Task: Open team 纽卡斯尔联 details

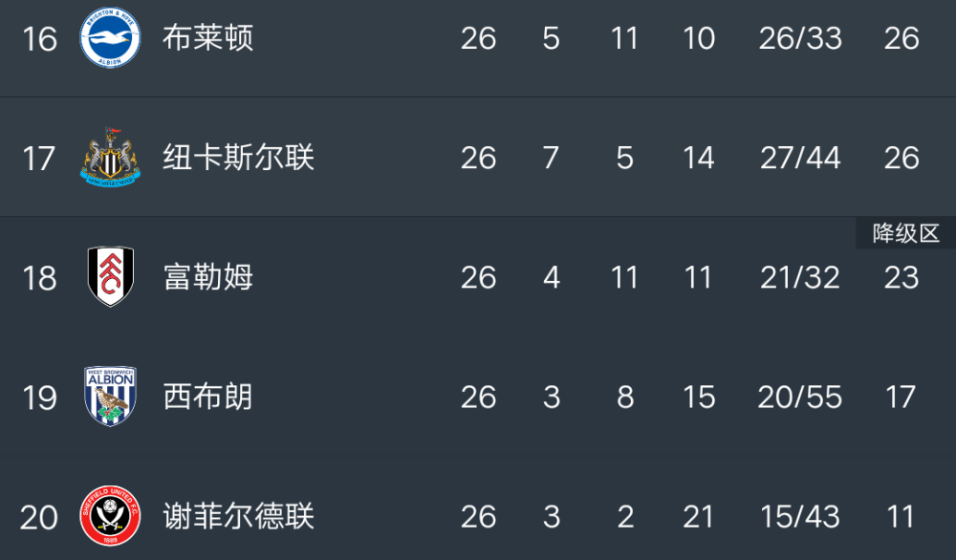Action: [238, 158]
